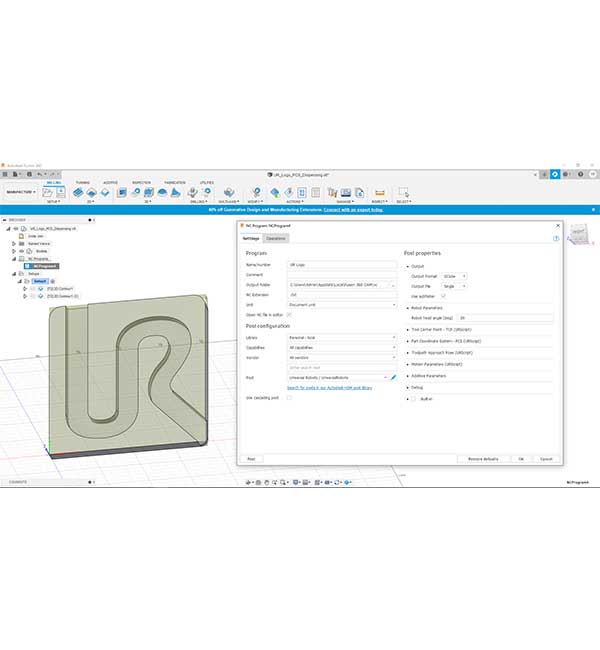
Task: Open the MANUFACTURE workspace dropdown
Action: tap(21, 192)
